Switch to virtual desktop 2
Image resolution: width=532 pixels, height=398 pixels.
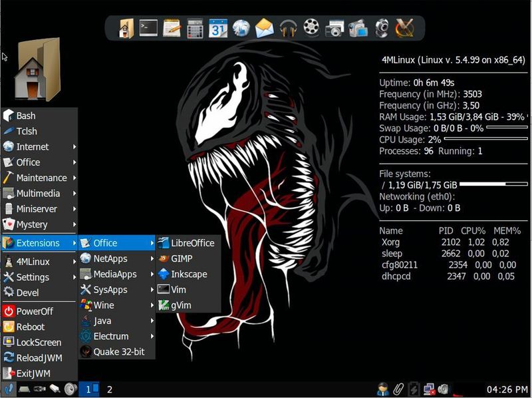coord(110,389)
